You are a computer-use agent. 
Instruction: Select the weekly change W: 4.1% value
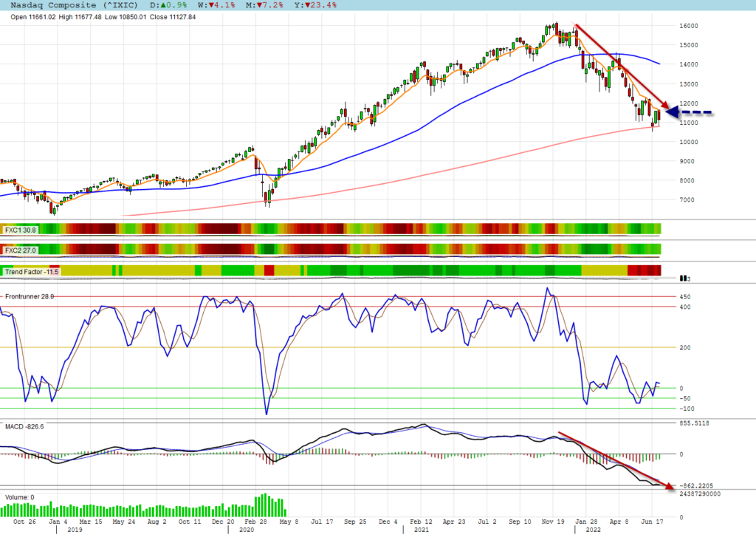pos(216,5)
